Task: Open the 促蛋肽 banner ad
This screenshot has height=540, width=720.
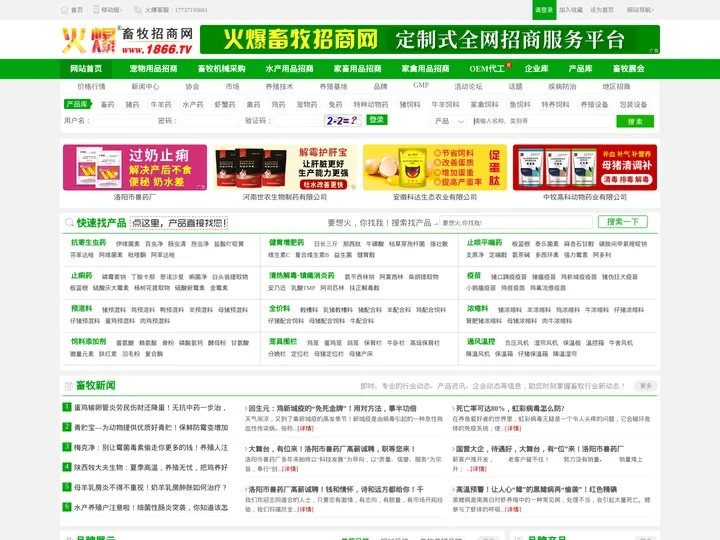Action: [435, 167]
